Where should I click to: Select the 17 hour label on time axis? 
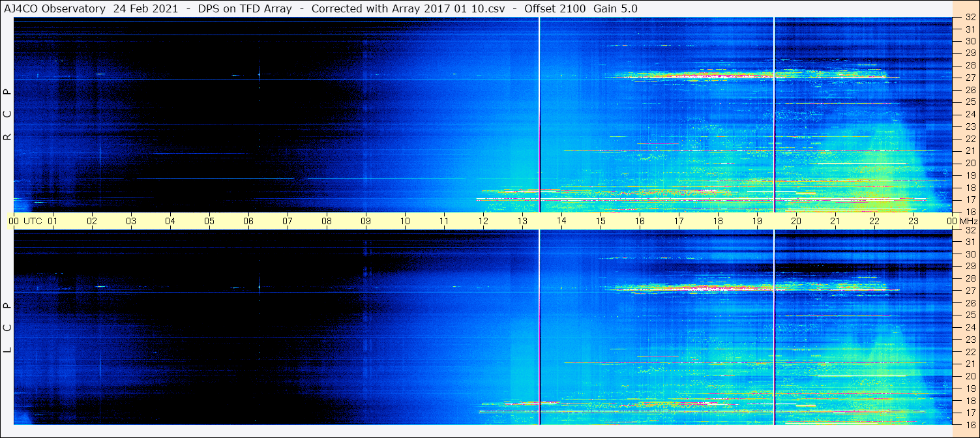pyautogui.click(x=679, y=221)
